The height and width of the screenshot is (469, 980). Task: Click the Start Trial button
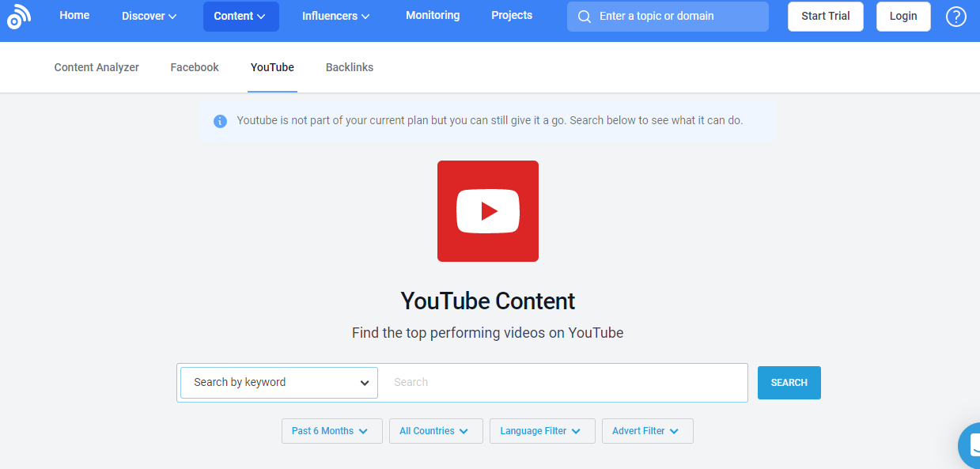[826, 17]
